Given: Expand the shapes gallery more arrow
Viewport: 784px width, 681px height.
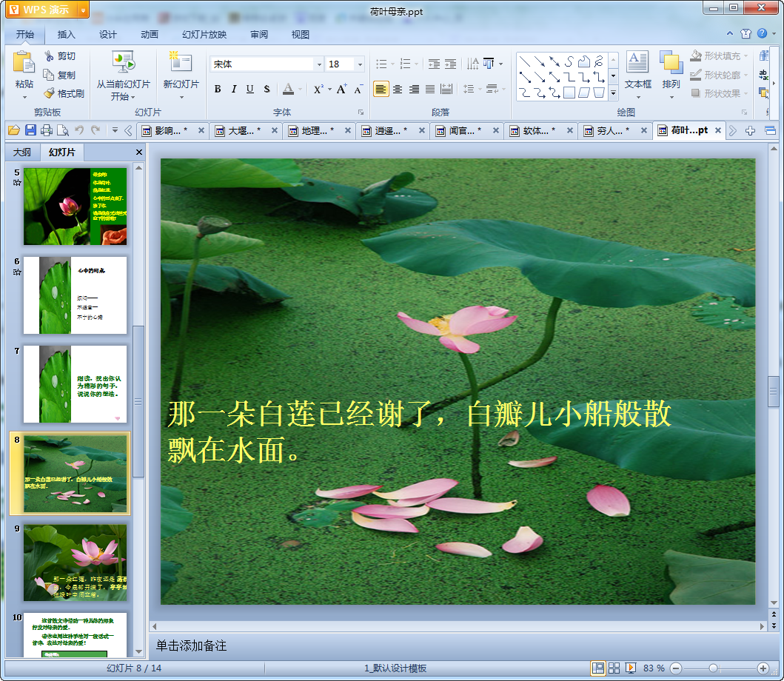Looking at the screenshot, I should [614, 93].
